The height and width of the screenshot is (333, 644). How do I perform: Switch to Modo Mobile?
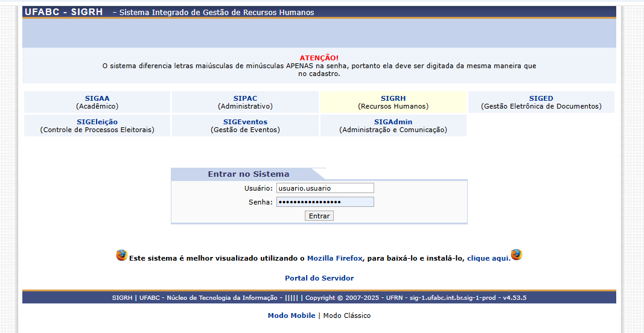292,316
